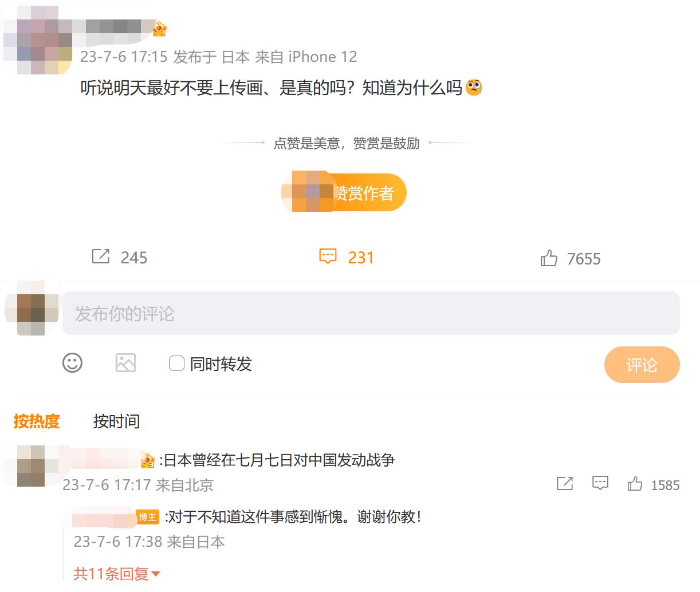700x592 pixels.
Task: Click the reply icon on the hot comment
Action: pyautogui.click(x=599, y=484)
